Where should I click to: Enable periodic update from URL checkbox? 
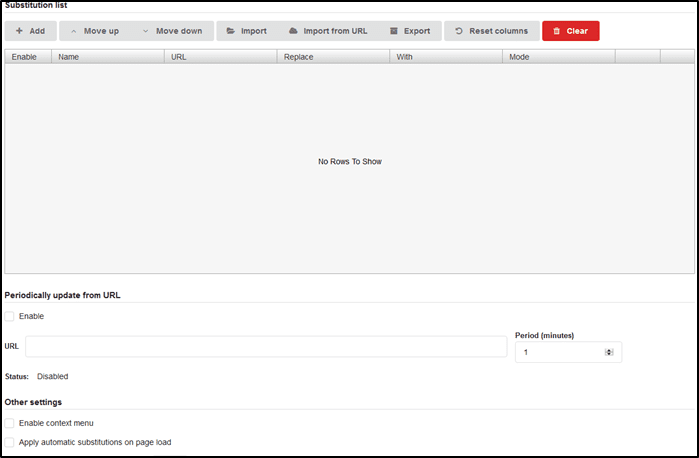coord(9,316)
